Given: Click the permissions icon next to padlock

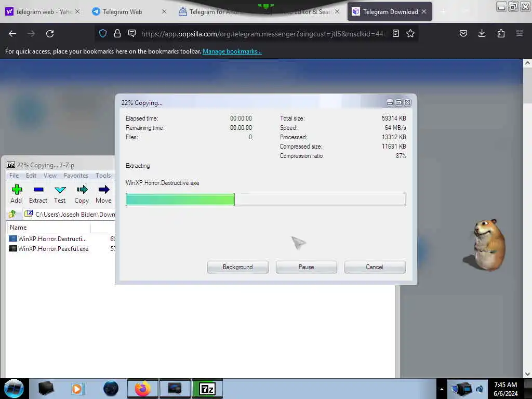Looking at the screenshot, I should (x=132, y=33).
